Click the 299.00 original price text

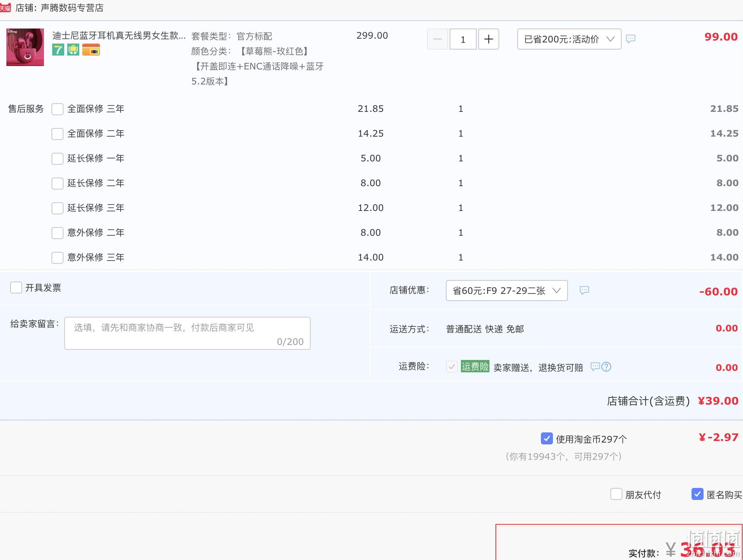372,36
